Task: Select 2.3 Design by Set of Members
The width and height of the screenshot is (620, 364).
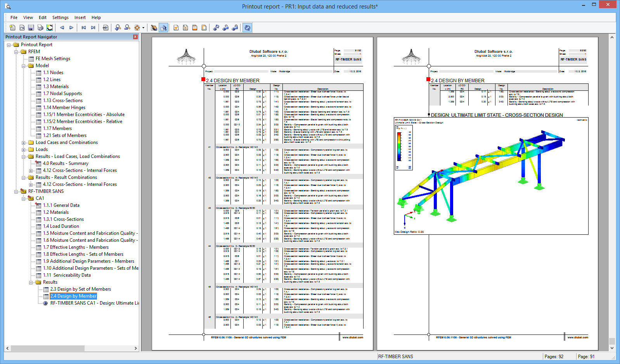Action: (x=80, y=289)
